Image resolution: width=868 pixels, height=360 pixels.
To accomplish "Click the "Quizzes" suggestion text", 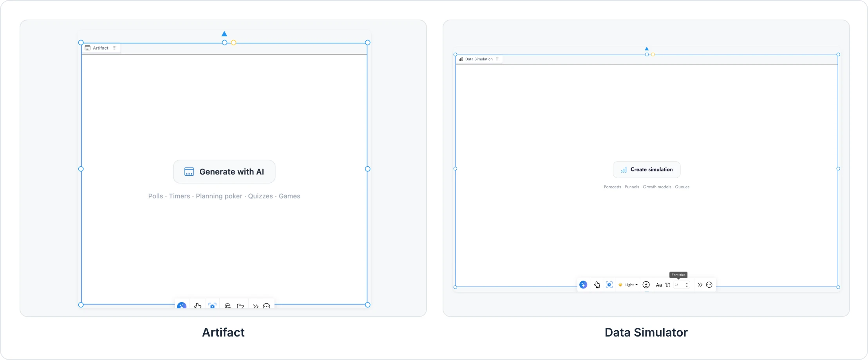I will click(x=260, y=196).
